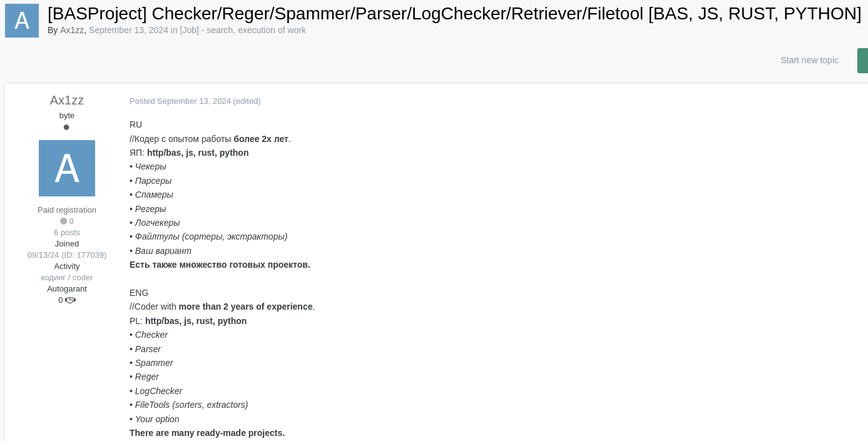Select the кодинг / coder activity link
Image resolution: width=868 pixels, height=441 pixels.
67,277
